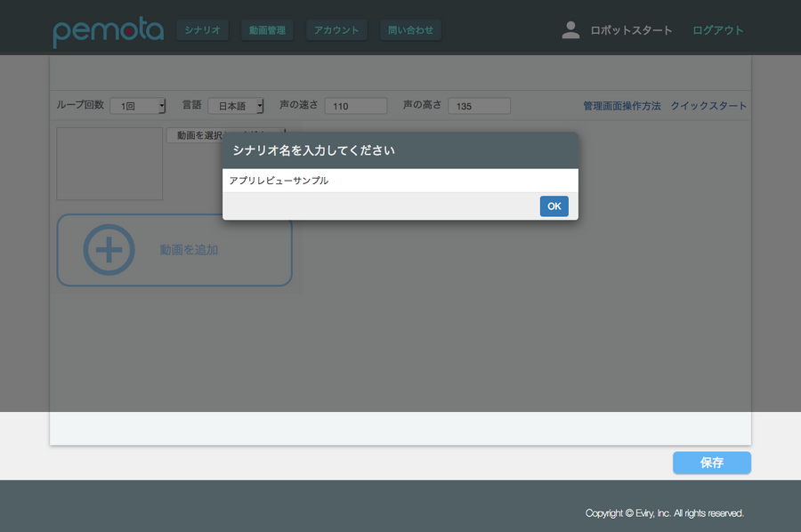Expand the 言語 dropdown showing 日本語
The width and height of the screenshot is (801, 532).
tap(236, 106)
